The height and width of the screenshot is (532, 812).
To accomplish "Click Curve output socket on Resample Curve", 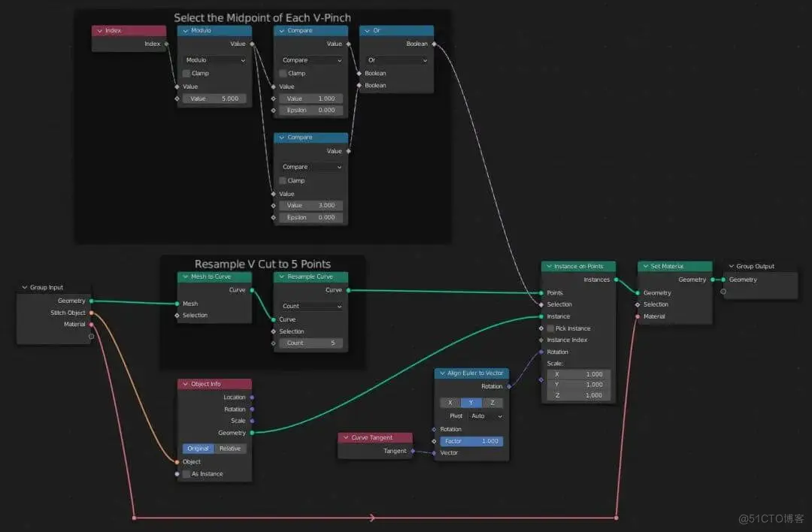I will point(349,290).
